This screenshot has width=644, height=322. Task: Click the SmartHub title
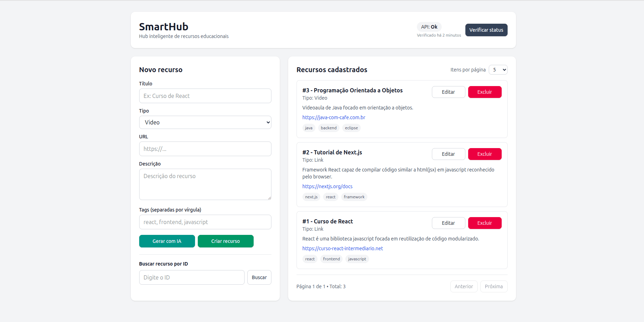(164, 26)
